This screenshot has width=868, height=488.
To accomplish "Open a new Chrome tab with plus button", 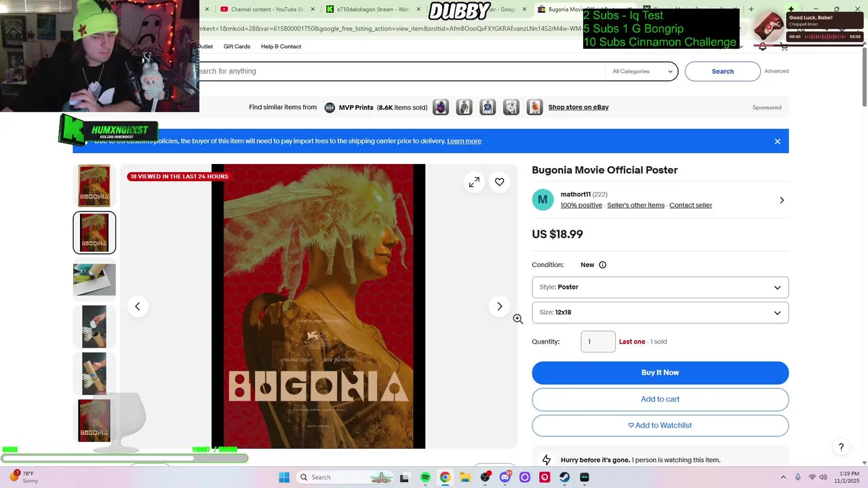I will (751, 9).
